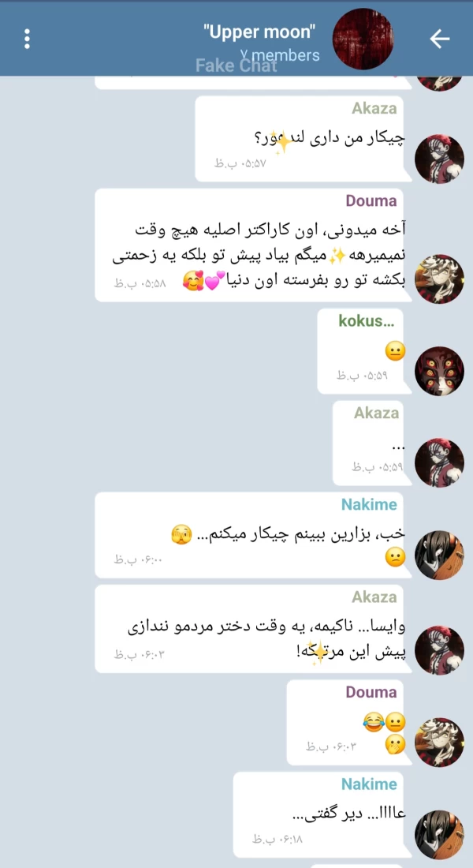This screenshot has height=868, width=473.
Task: Tap Akaza's avatar beside the 05:59 message
Action: click(x=439, y=462)
